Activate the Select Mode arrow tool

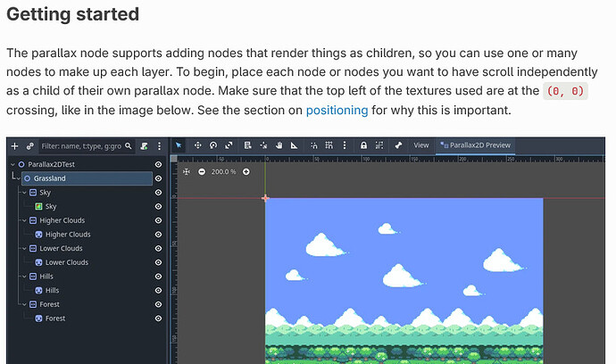(x=179, y=145)
